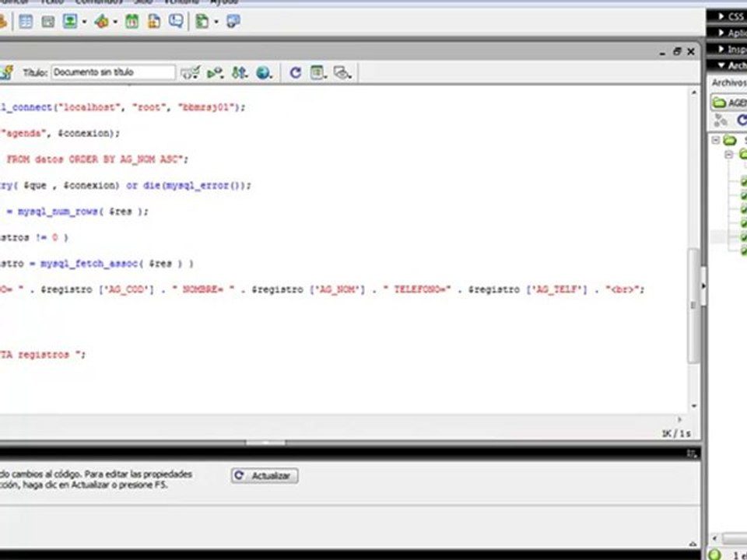
Task: Open the Properties panel options menu icon
Action: point(691,453)
